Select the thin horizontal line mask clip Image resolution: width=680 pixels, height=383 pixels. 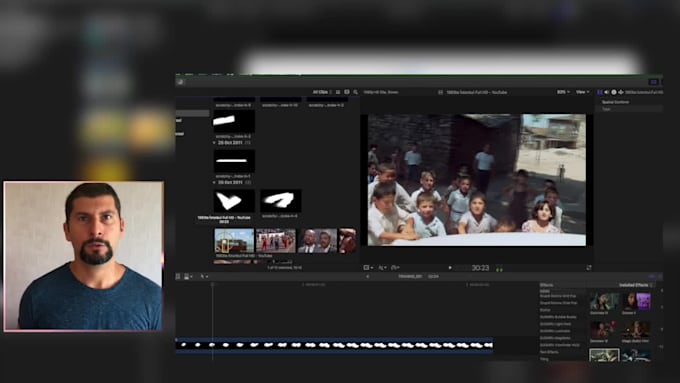point(234,161)
